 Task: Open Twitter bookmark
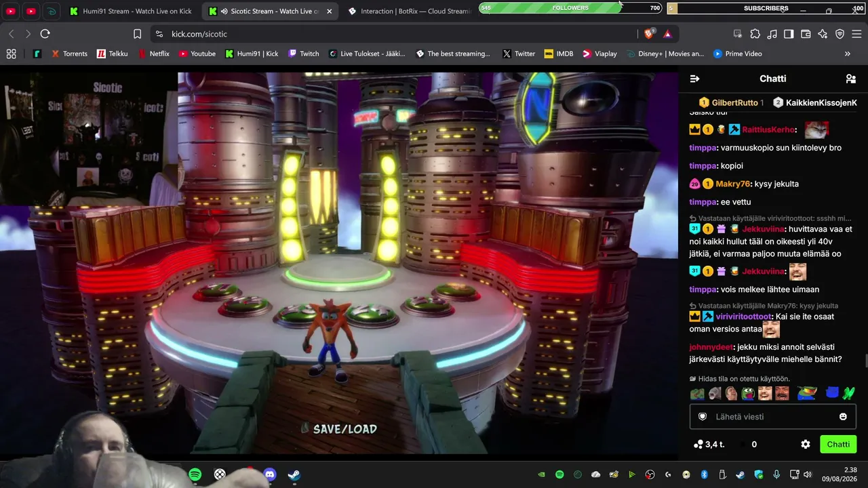click(519, 54)
